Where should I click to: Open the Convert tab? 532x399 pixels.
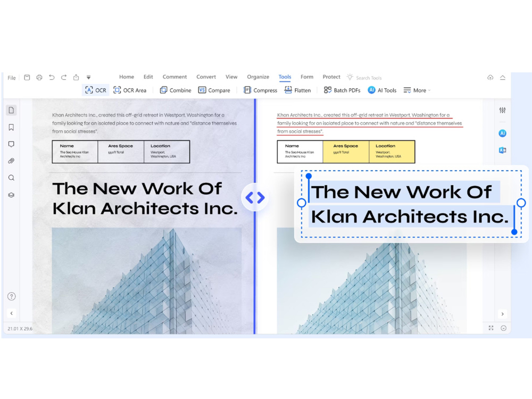pos(206,77)
